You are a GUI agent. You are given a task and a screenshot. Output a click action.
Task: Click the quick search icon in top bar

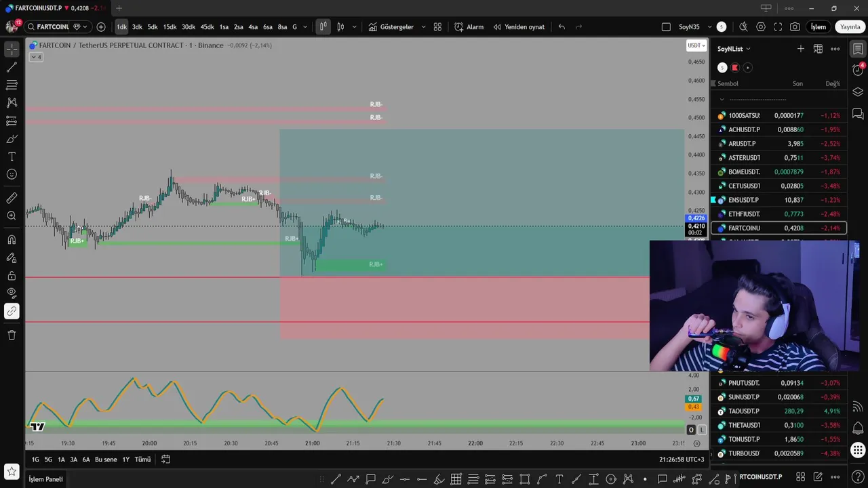click(743, 27)
